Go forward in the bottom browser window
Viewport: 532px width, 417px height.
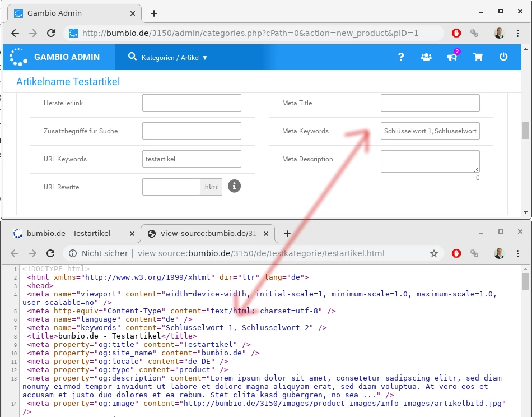click(x=32, y=253)
